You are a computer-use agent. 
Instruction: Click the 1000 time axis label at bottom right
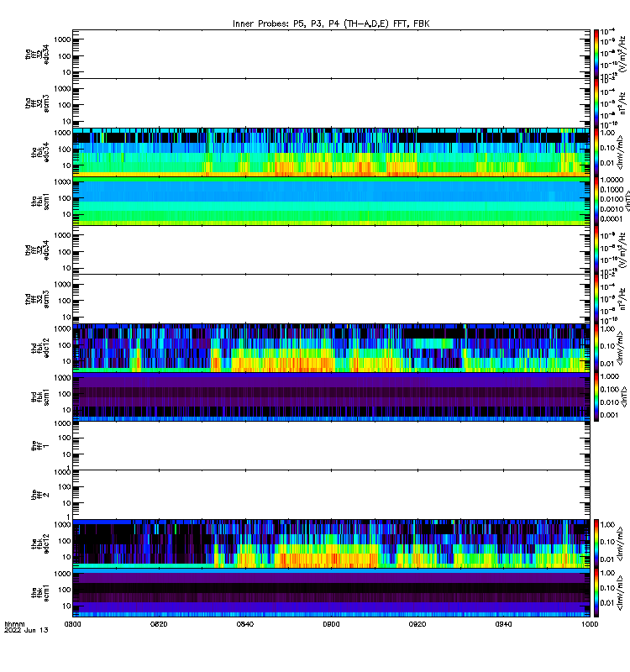pyautogui.click(x=590, y=624)
